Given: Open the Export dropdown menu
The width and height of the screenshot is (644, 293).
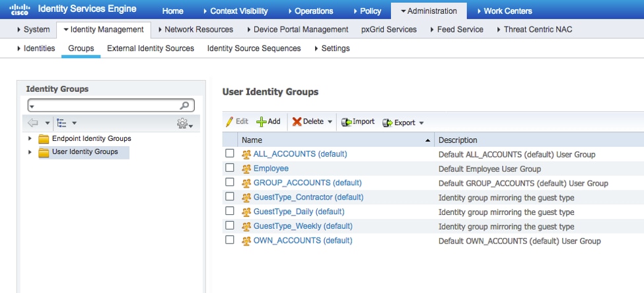Looking at the screenshot, I should pos(421,122).
